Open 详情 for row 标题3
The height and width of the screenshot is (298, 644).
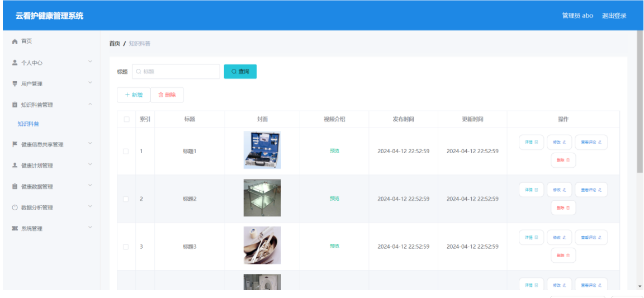tap(532, 238)
